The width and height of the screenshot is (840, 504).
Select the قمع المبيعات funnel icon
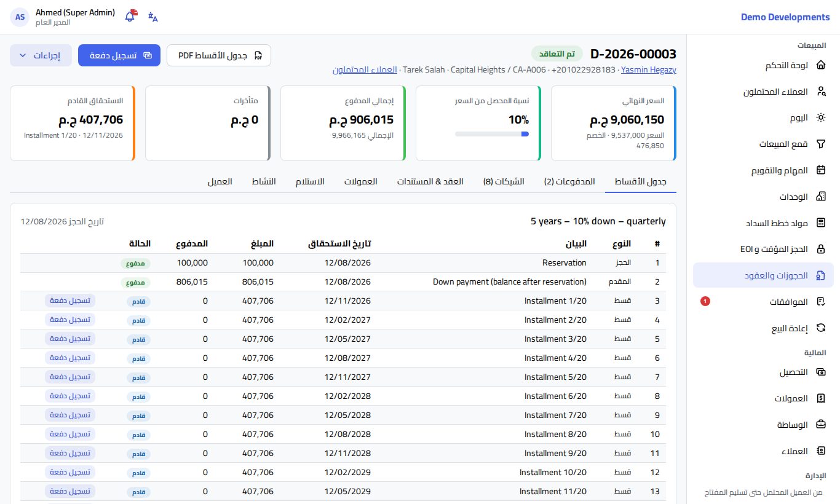coord(820,144)
